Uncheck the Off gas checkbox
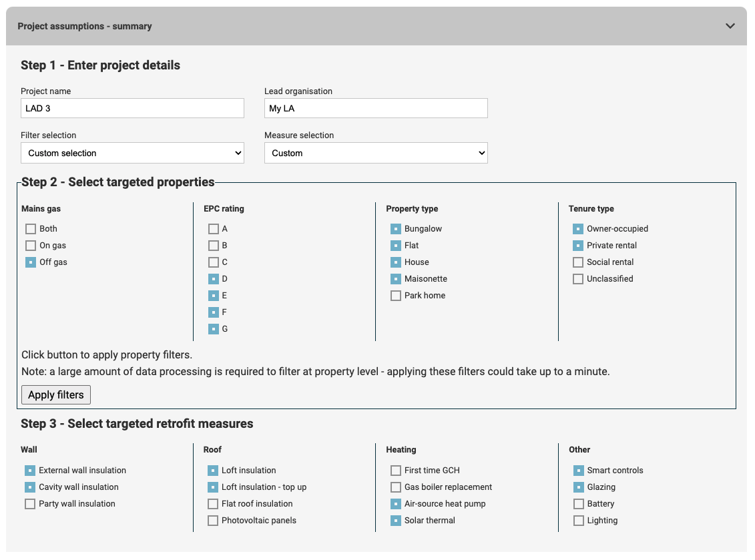Image resolution: width=755 pixels, height=560 pixels. click(31, 262)
